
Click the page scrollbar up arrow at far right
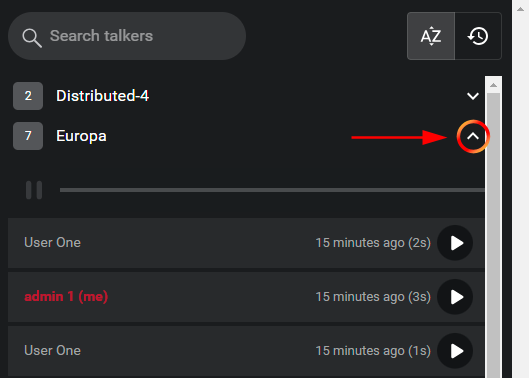click(521, 9)
